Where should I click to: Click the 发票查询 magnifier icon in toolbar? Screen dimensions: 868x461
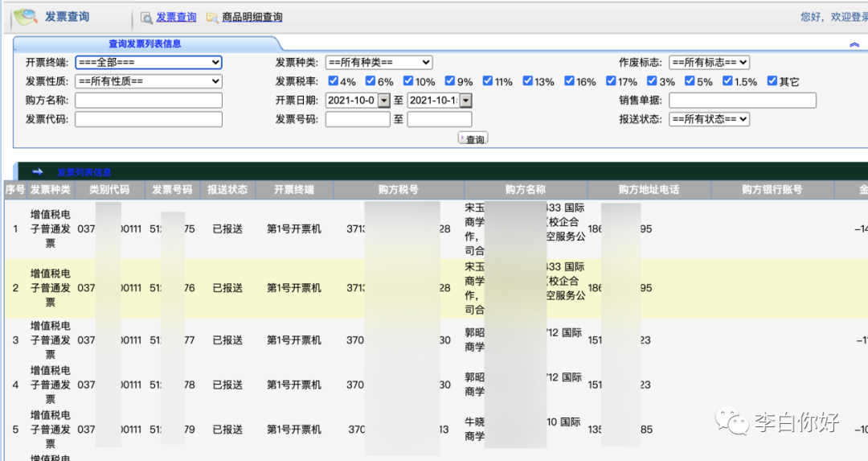[x=146, y=18]
